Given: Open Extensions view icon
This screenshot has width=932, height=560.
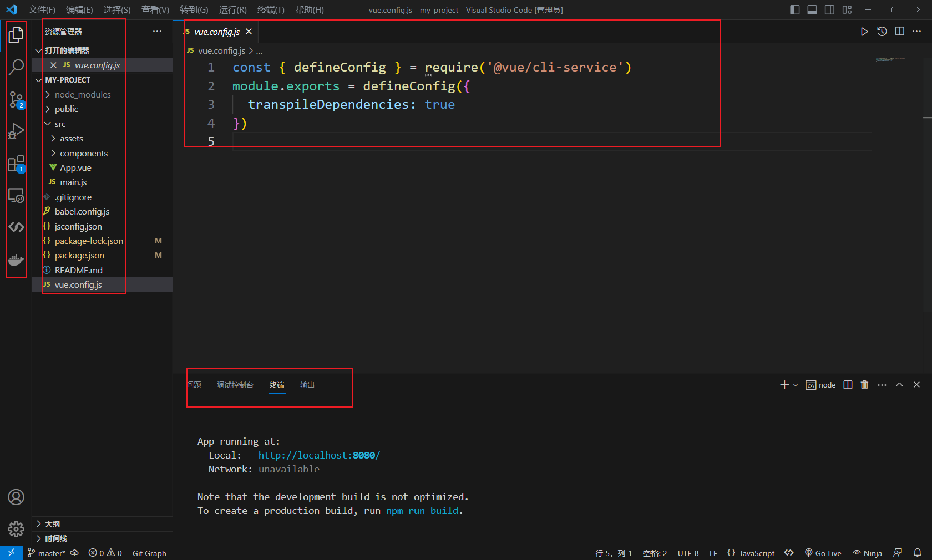Looking at the screenshot, I should (16, 164).
